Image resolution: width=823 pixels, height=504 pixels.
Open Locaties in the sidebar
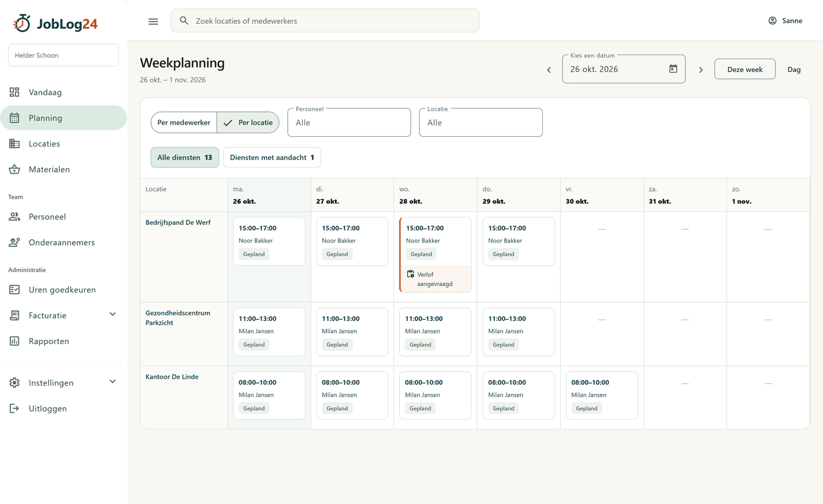point(63,143)
